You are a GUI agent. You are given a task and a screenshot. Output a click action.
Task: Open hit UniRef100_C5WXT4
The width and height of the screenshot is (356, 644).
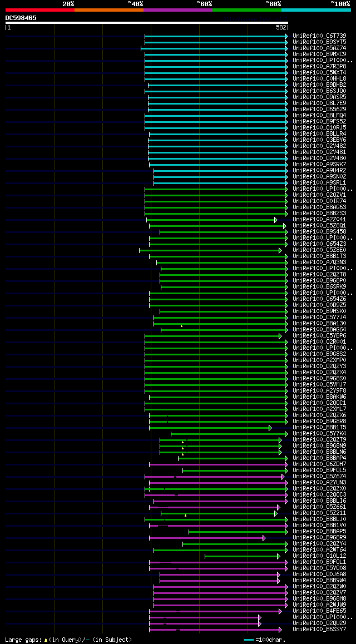pyautogui.click(x=319, y=73)
